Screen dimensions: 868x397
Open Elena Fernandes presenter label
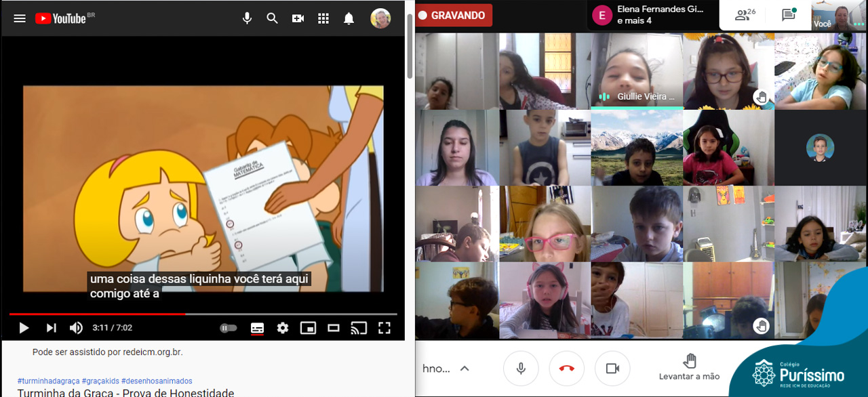tap(652, 15)
